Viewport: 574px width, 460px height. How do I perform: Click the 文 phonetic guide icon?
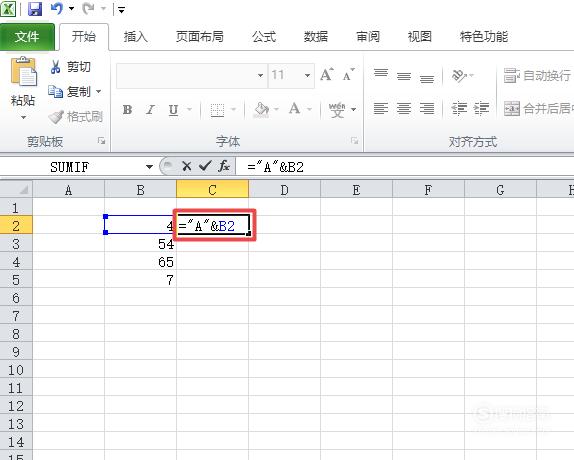[337, 110]
